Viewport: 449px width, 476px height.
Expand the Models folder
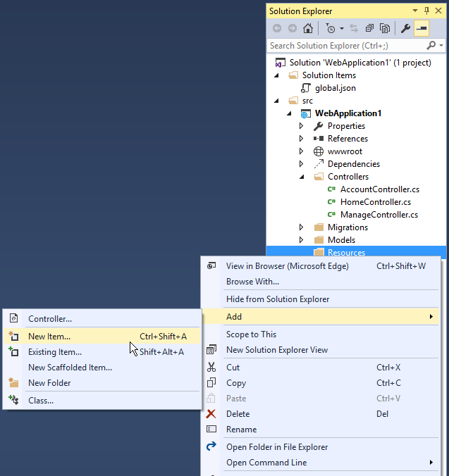point(302,240)
